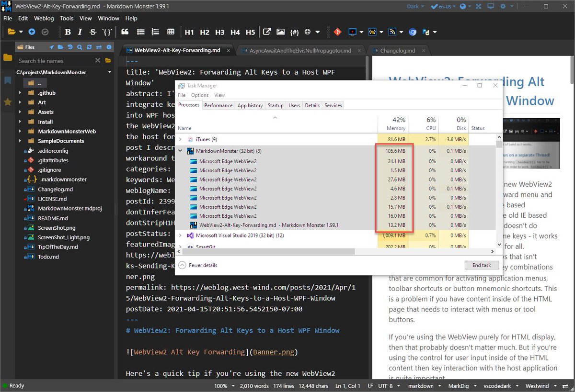Open the C:\projects\MarkdownMonster path dropdown
The width and height of the screenshot is (575, 392).
[110, 72]
